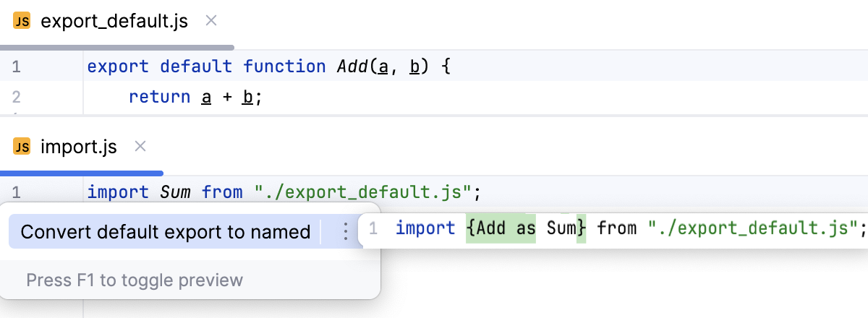Close the export_default.js tab
Image resolution: width=868 pixels, height=318 pixels.
pos(211,21)
